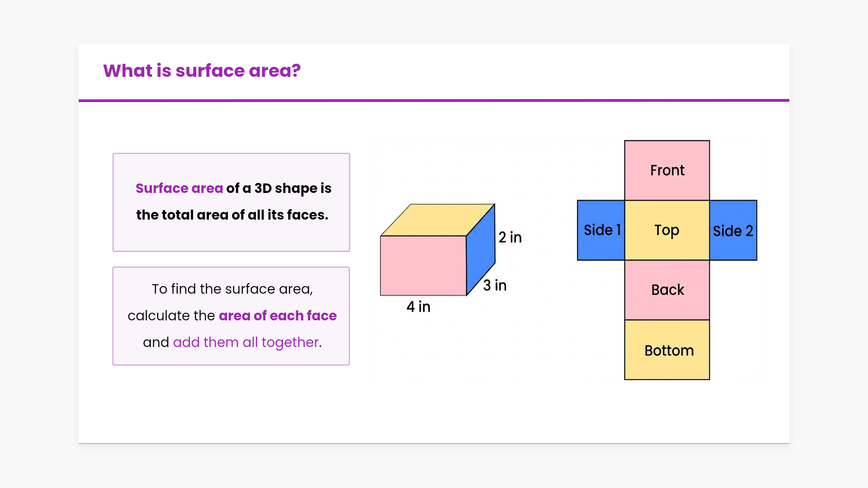
Task: Select the purple "Surface area" words in the definition
Action: pyautogui.click(x=179, y=188)
